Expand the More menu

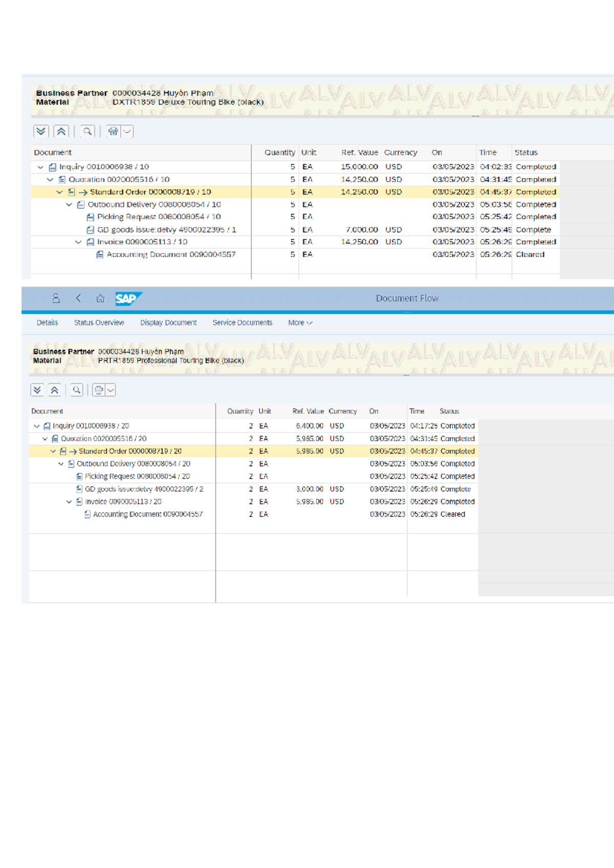click(x=300, y=323)
